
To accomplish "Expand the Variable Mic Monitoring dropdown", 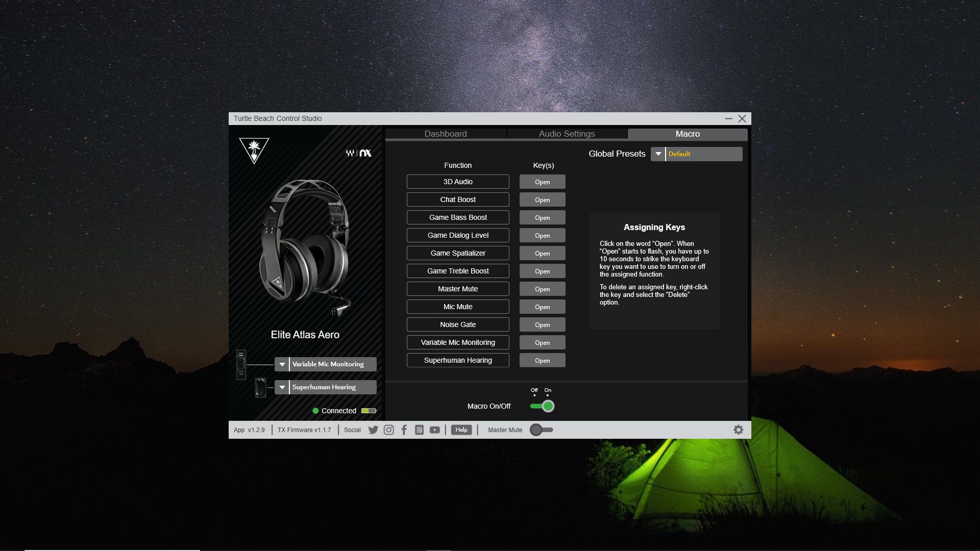I will [x=281, y=364].
